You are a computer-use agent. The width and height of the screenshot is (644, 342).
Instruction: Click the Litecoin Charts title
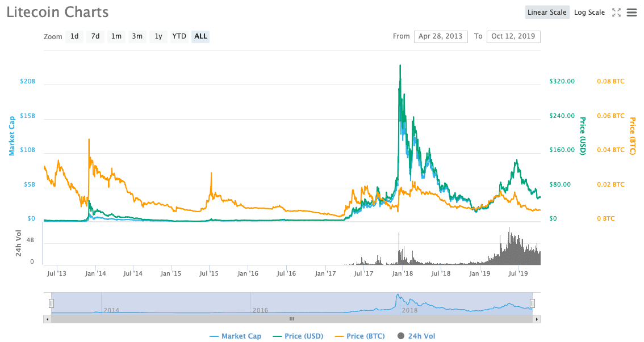(57, 12)
